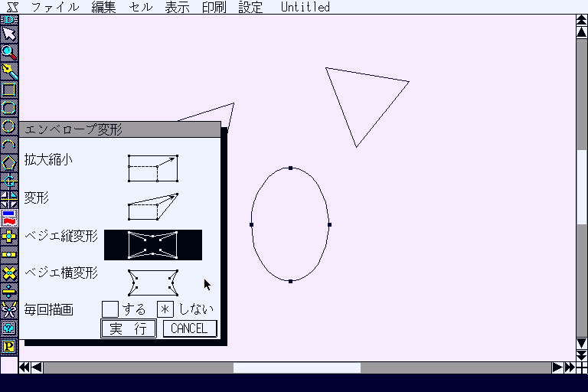Select the P icon tool
588x392 pixels.
[x=9, y=347]
